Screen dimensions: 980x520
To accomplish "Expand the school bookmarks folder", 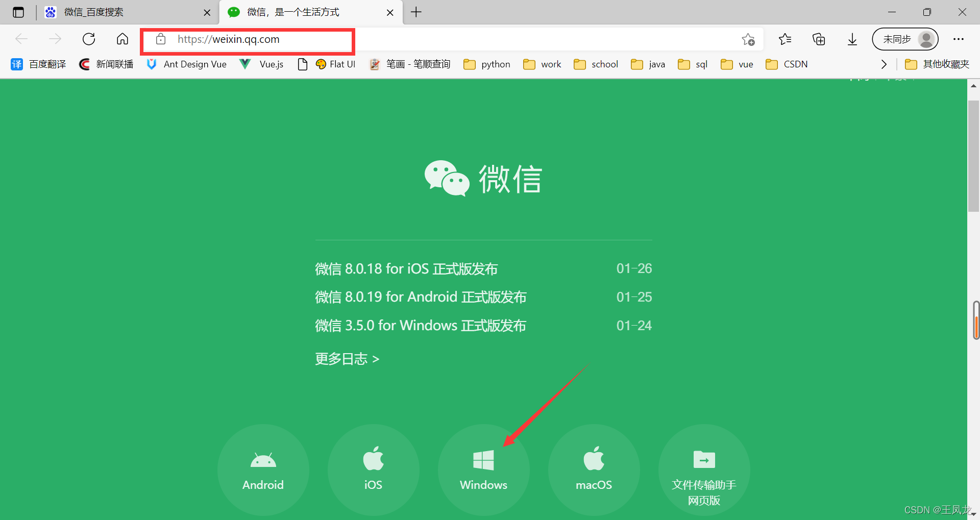I will (x=596, y=64).
